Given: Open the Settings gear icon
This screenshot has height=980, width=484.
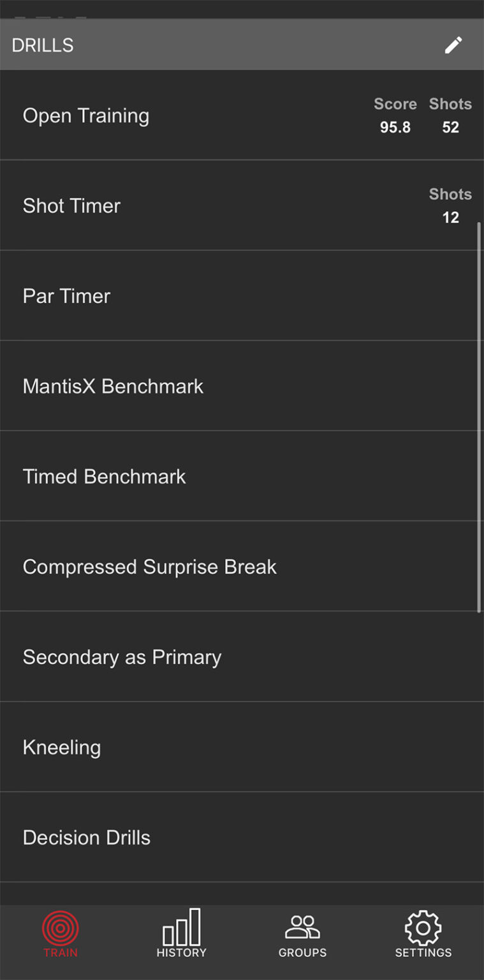Looking at the screenshot, I should pyautogui.click(x=423, y=927).
